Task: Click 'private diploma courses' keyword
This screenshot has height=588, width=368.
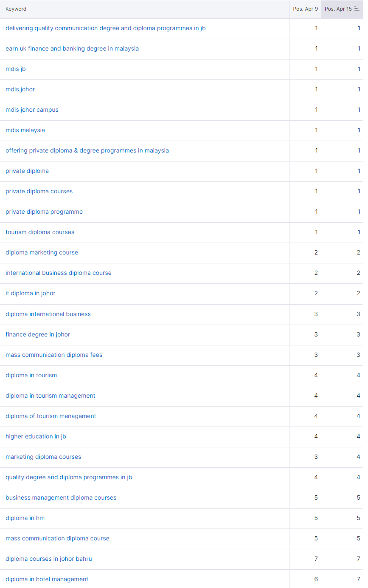Action: (x=39, y=191)
